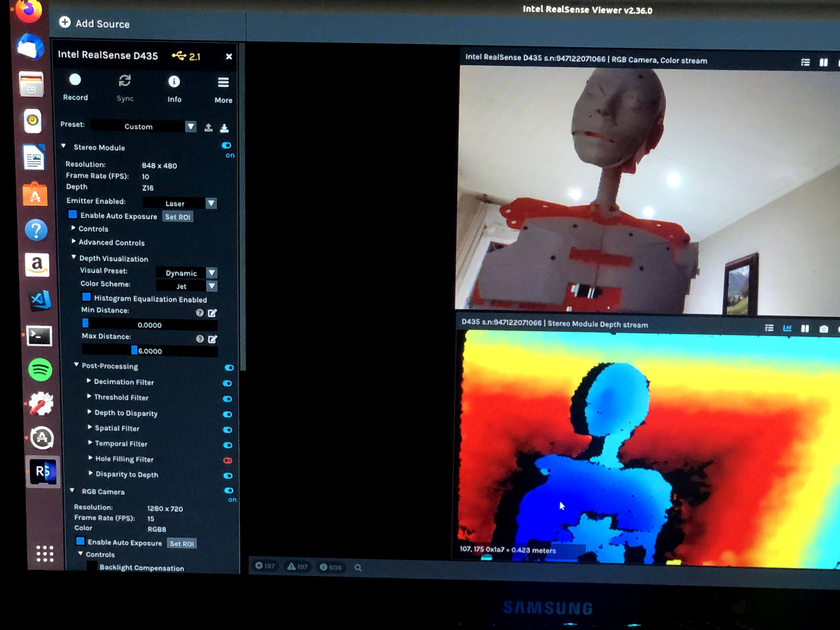The width and height of the screenshot is (840, 630).
Task: Click the Add Source plus icon
Action: [x=65, y=22]
